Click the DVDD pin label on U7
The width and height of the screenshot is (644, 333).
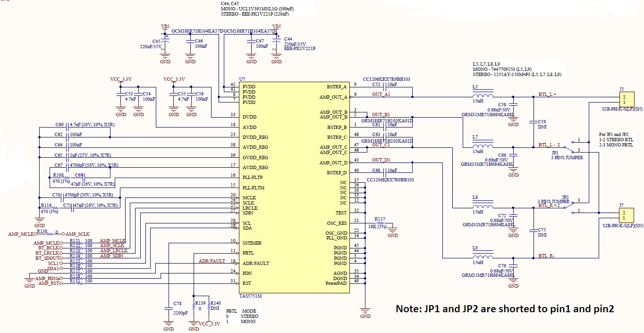pyautogui.click(x=250, y=117)
